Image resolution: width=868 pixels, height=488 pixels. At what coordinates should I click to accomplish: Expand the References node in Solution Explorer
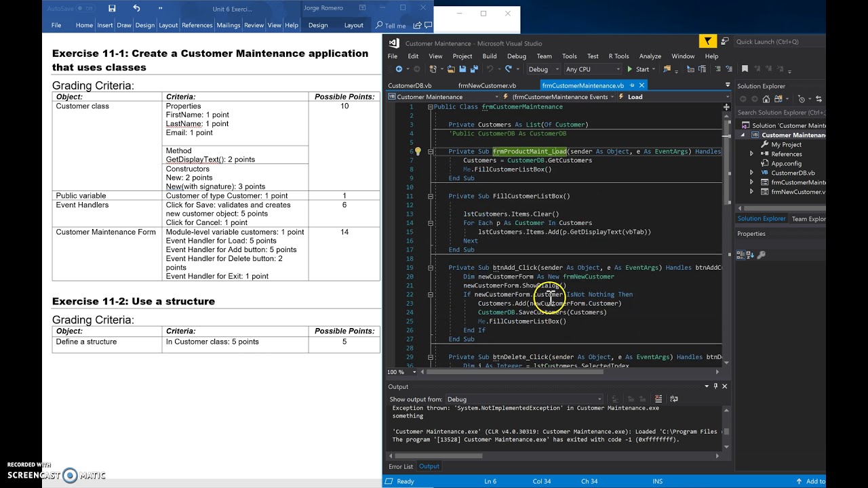[x=751, y=154]
